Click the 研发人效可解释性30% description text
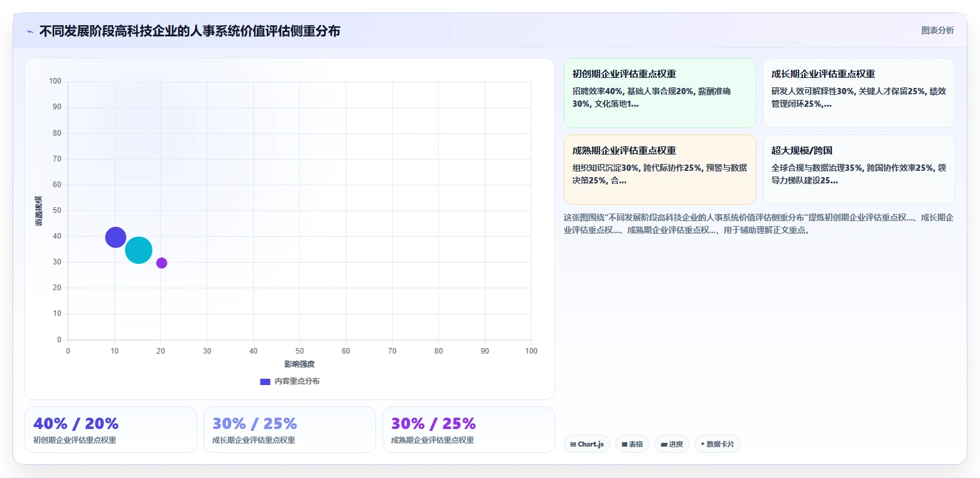 point(859,97)
